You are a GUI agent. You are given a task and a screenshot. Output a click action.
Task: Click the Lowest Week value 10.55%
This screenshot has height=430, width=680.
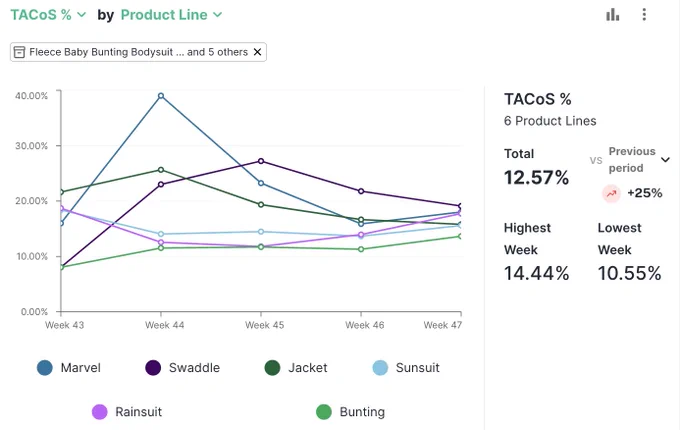pos(630,274)
